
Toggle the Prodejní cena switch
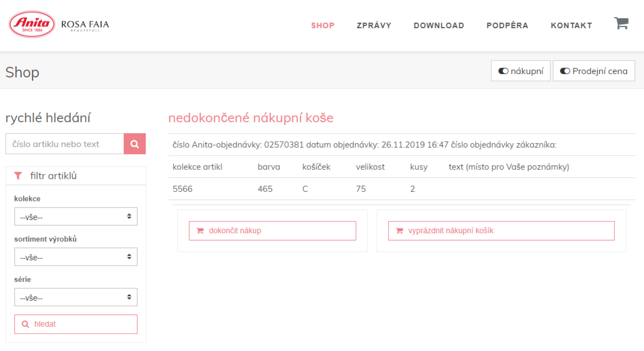coord(594,71)
